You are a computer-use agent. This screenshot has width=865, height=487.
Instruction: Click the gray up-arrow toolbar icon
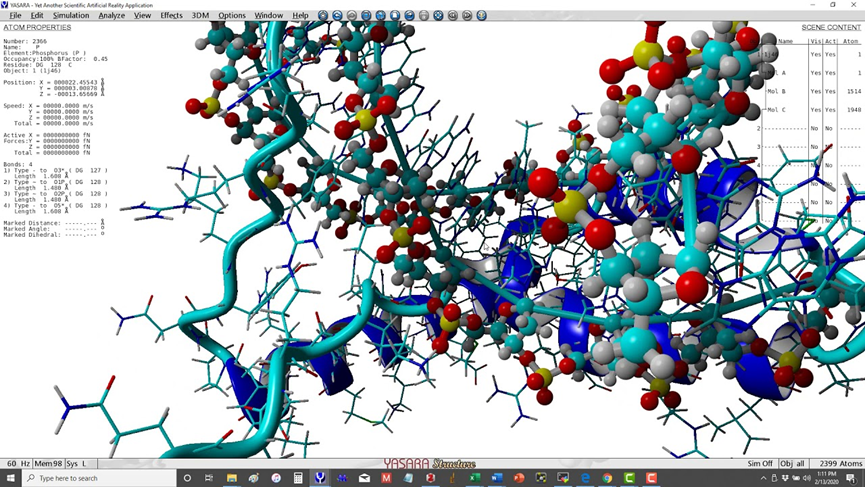pos(351,15)
